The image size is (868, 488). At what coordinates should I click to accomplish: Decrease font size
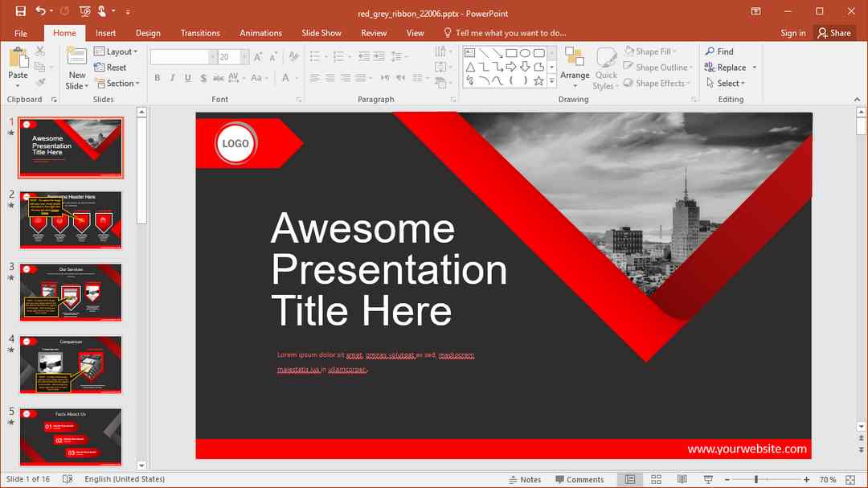(x=273, y=56)
